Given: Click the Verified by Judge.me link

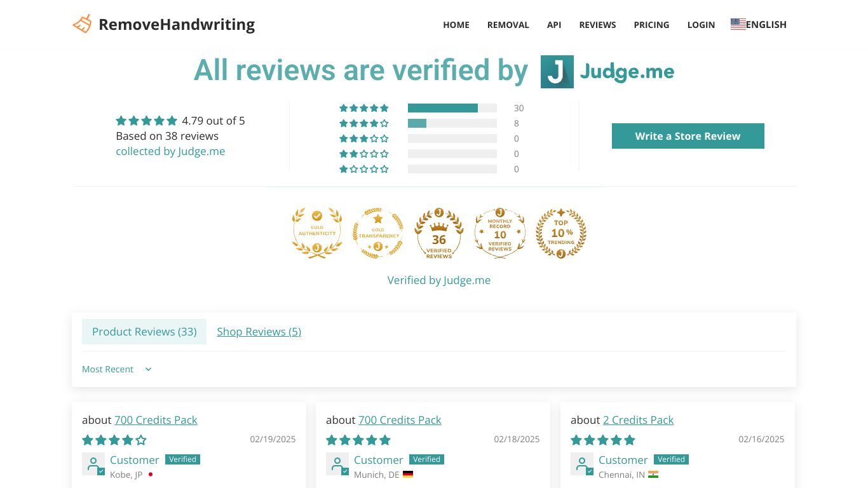Looking at the screenshot, I should (439, 280).
